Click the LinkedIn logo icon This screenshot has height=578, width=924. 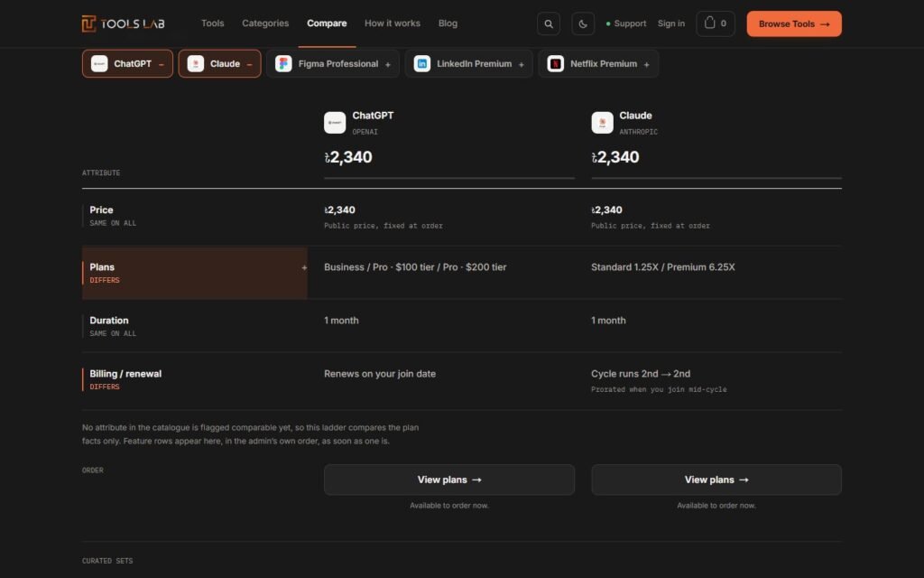tap(422, 64)
